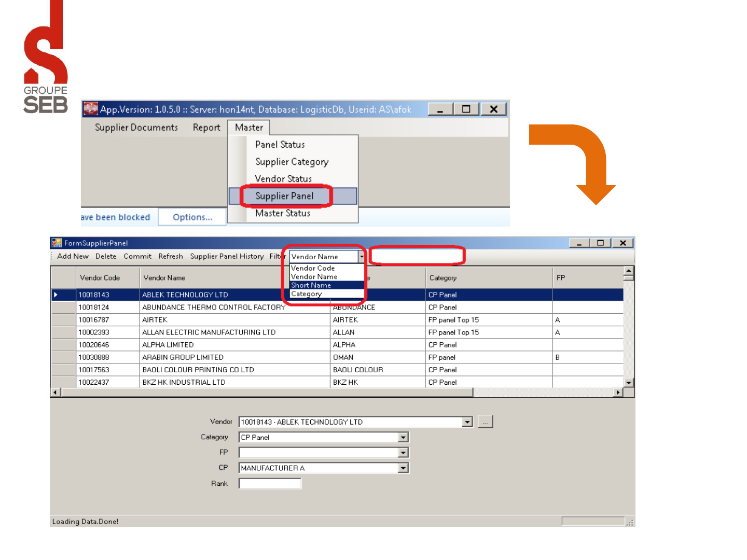Click Delete in the toolbar
Screen dimensions: 747x560
pyautogui.click(x=106, y=256)
